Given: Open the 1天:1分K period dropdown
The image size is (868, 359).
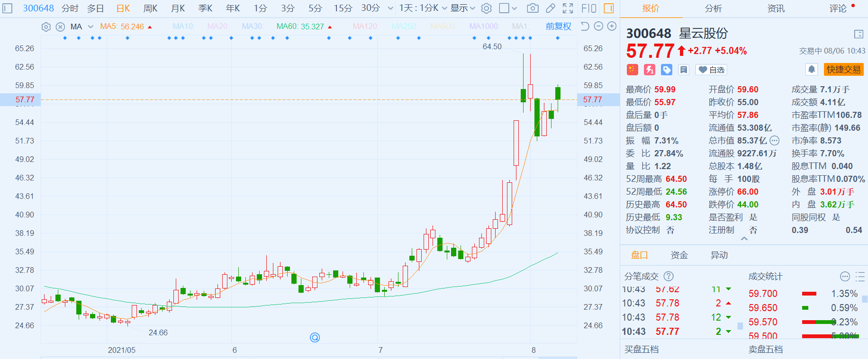Looking at the screenshot, I should (423, 9).
